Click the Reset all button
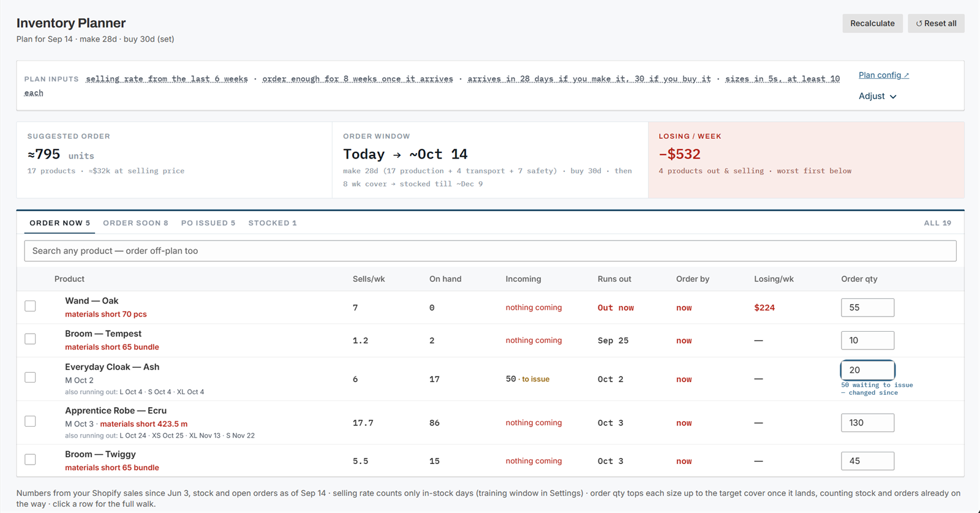This screenshot has width=980, height=513. pyautogui.click(x=936, y=23)
